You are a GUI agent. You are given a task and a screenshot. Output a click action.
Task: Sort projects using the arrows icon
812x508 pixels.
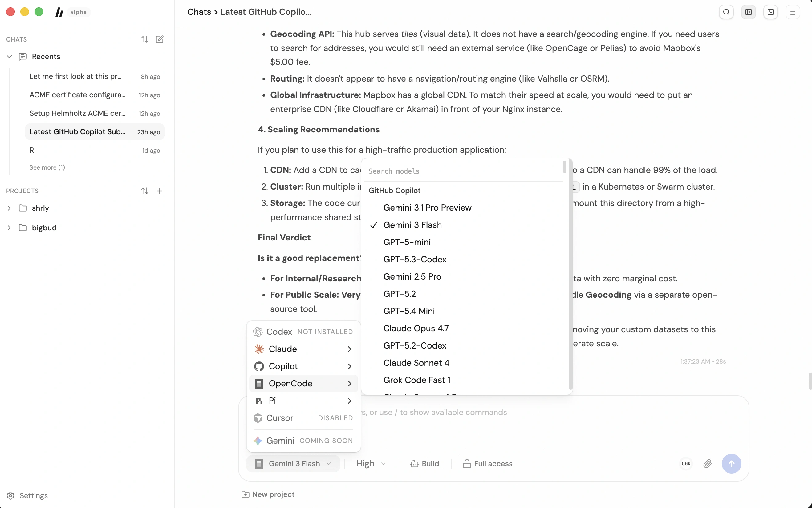pyautogui.click(x=144, y=191)
